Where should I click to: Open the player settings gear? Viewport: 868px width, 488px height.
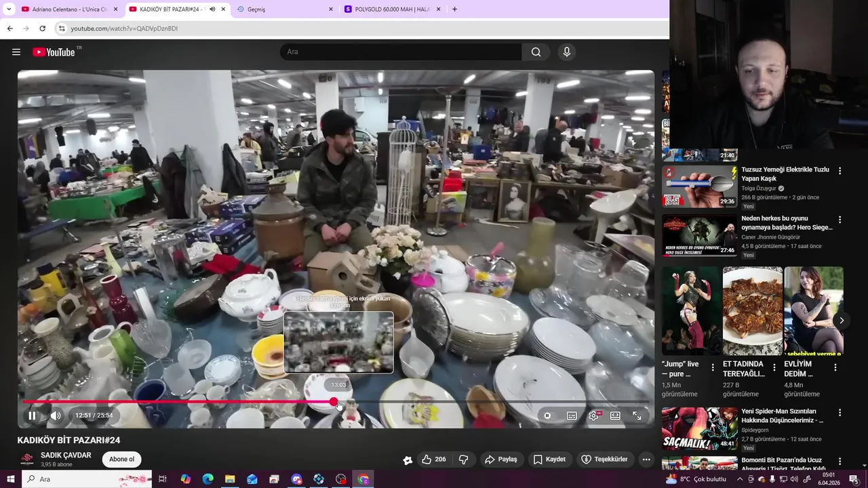593,415
